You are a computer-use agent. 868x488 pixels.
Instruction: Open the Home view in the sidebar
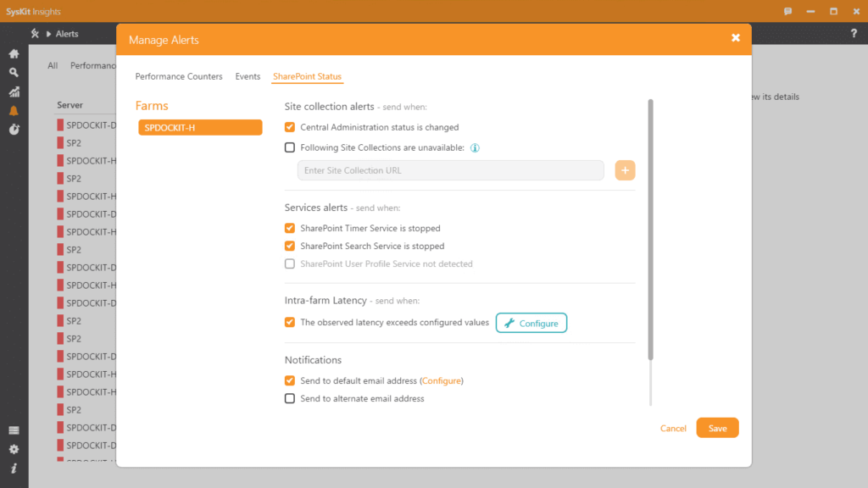click(x=14, y=53)
